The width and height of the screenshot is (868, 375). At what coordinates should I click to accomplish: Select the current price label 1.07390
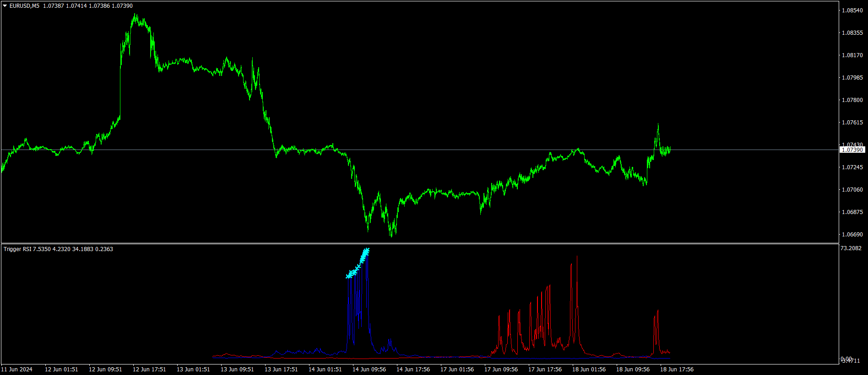tap(852, 150)
